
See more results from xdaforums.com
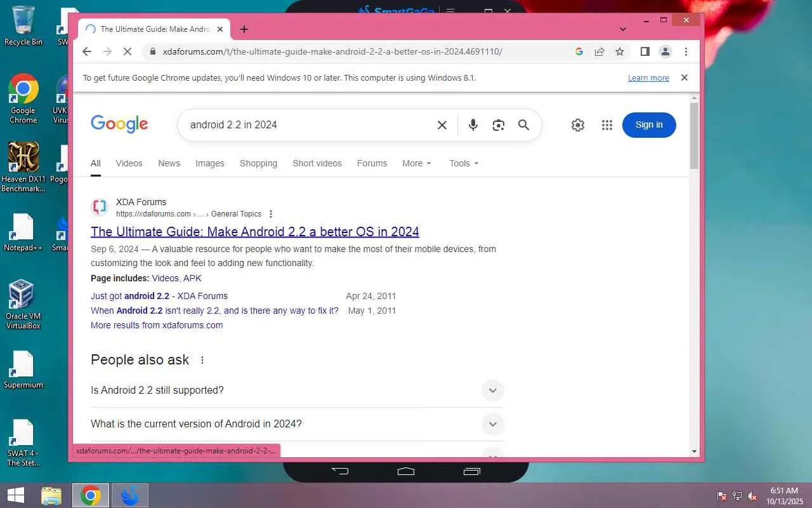pyautogui.click(x=157, y=325)
